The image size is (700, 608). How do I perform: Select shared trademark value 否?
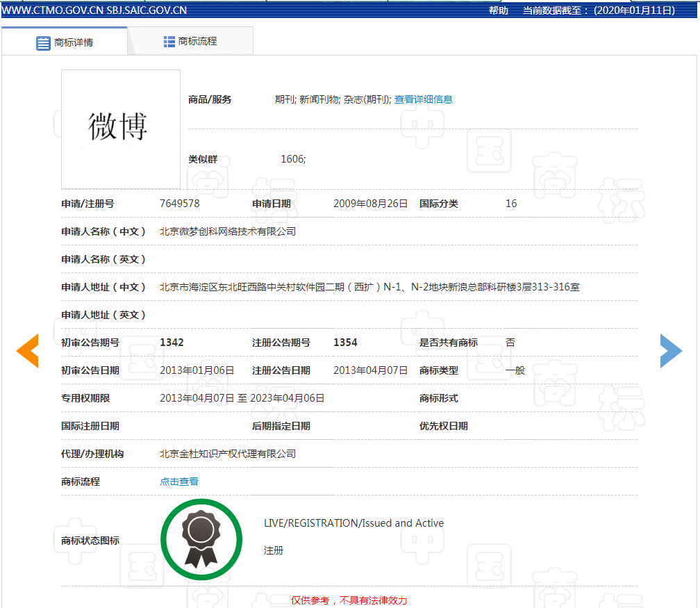point(510,343)
